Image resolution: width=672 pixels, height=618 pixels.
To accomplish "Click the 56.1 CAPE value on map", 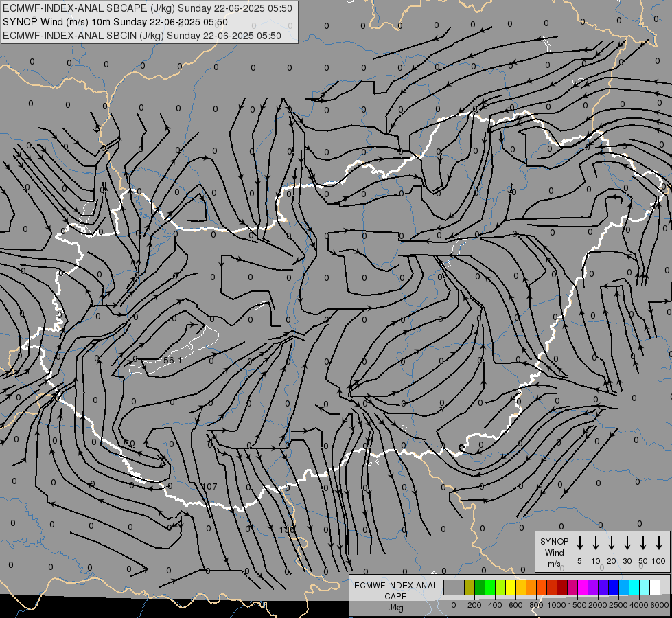I will (x=172, y=360).
